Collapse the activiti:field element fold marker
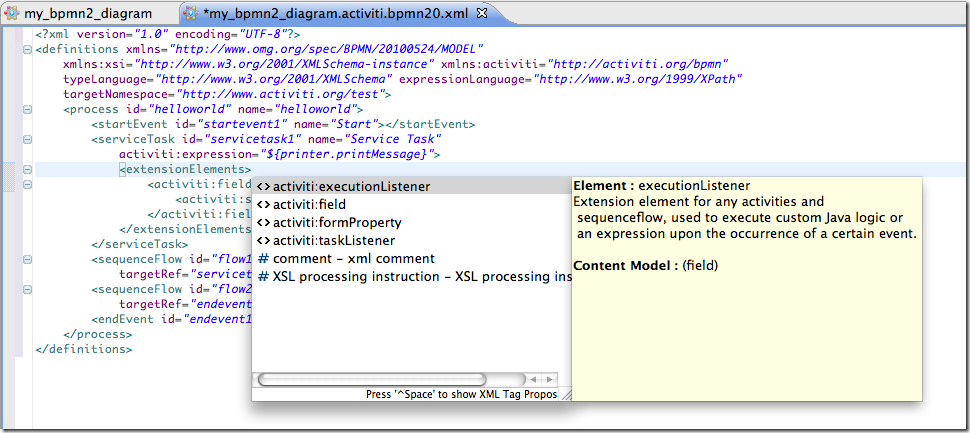This screenshot has width=970, height=433. [27, 184]
